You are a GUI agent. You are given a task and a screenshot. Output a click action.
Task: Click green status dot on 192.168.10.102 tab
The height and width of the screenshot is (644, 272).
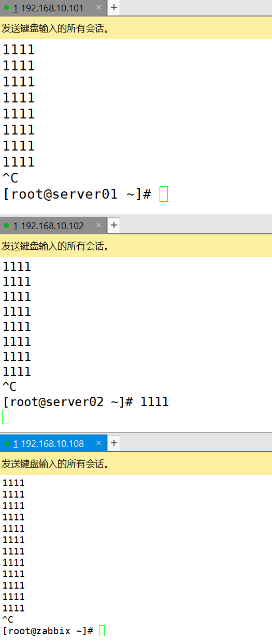(x=7, y=226)
